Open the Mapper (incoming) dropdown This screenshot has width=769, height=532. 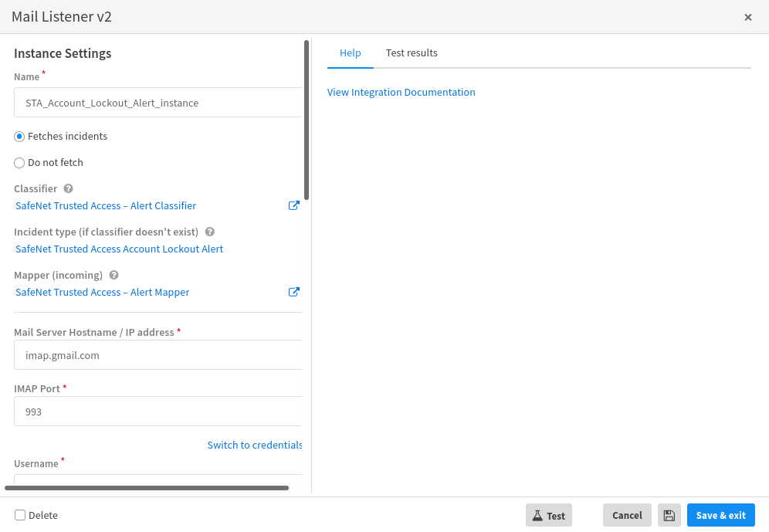tap(103, 293)
